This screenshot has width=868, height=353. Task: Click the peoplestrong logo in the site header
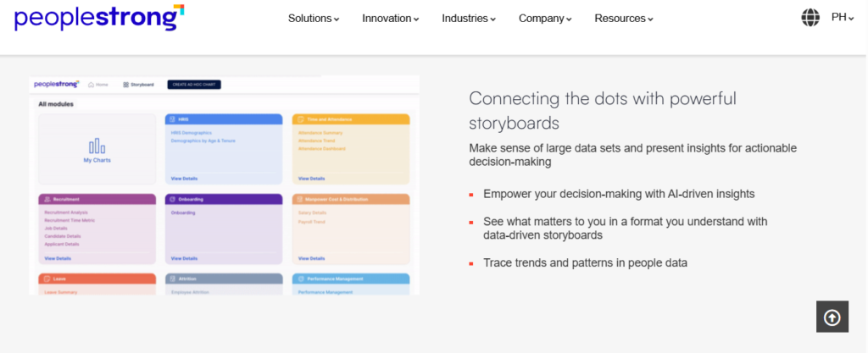100,18
